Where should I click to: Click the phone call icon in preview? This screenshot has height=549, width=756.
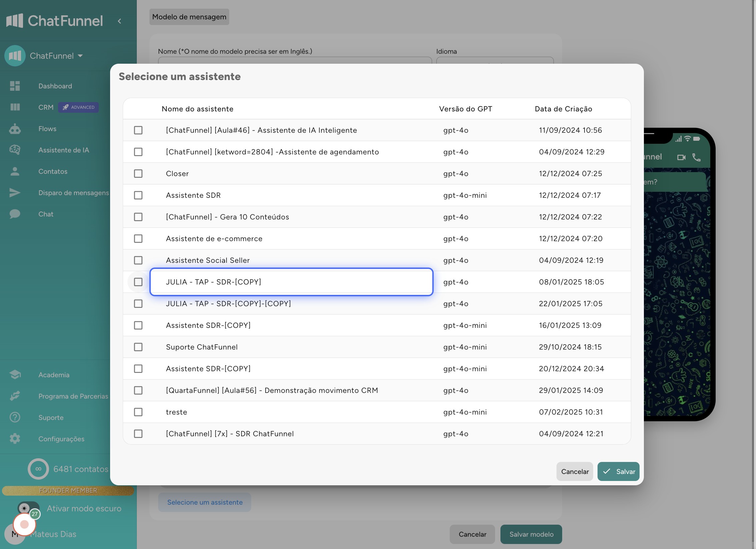(x=696, y=157)
